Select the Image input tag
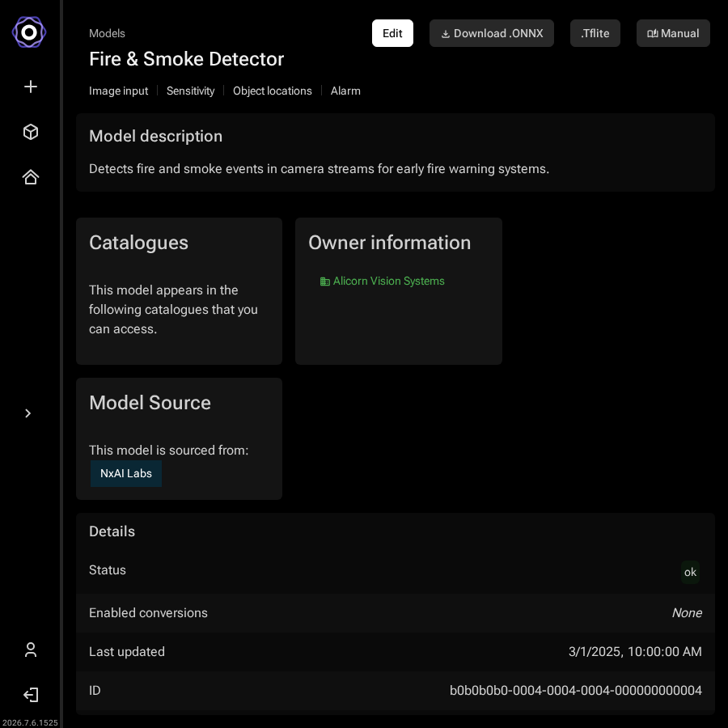This screenshot has width=728, height=728. coord(118,91)
